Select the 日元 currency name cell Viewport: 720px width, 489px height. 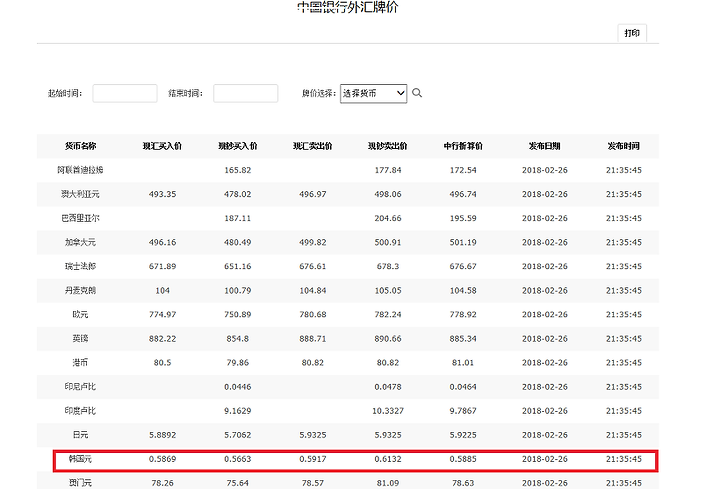80,435
